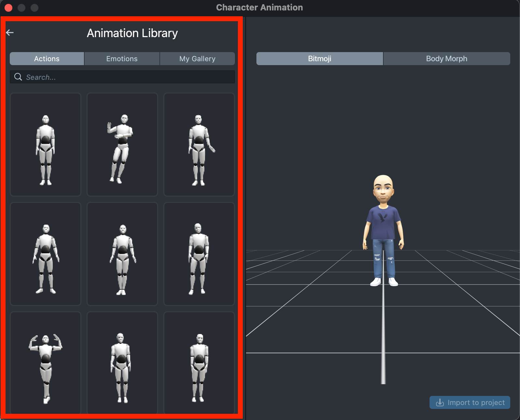Choose the right animation in second row
520x420 pixels.
[199, 254]
